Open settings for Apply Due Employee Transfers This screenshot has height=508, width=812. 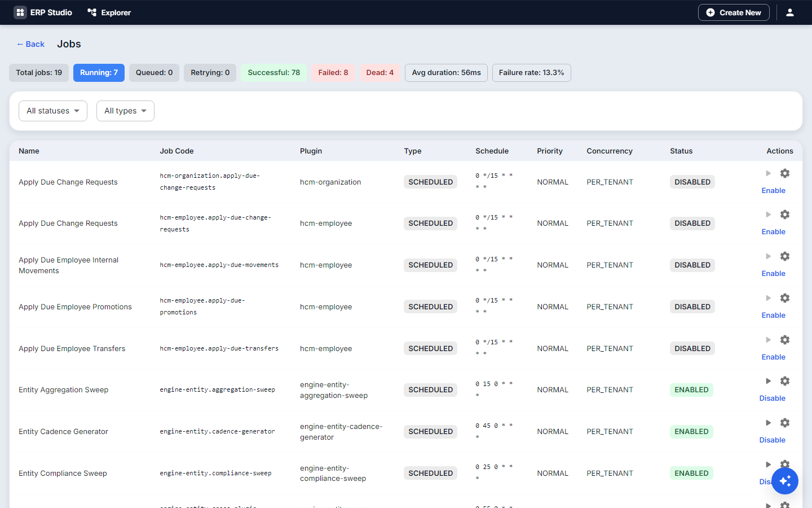click(785, 340)
